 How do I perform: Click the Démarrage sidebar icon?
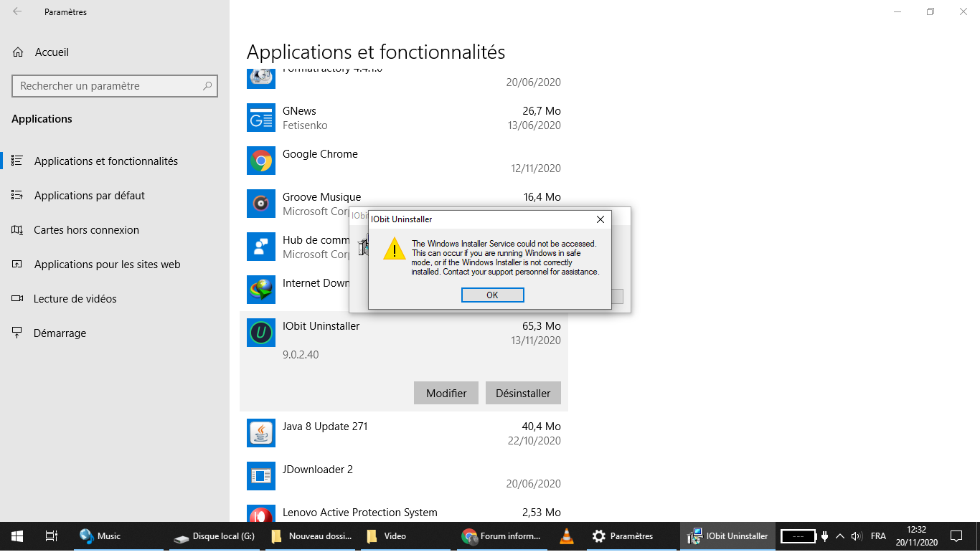point(17,333)
